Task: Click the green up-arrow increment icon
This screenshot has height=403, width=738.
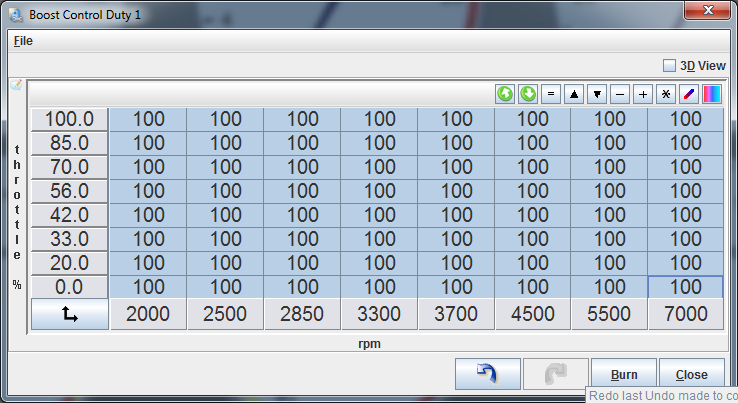Action: (x=505, y=94)
